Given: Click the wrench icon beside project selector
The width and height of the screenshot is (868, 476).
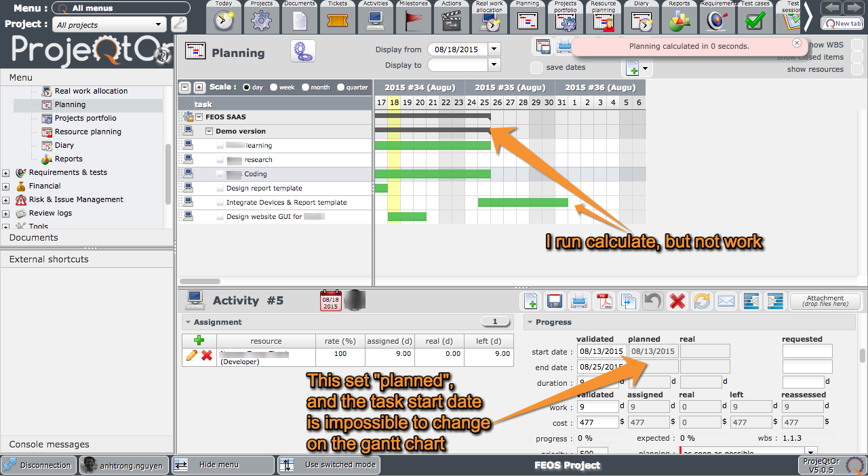Looking at the screenshot, I should pos(179,24).
